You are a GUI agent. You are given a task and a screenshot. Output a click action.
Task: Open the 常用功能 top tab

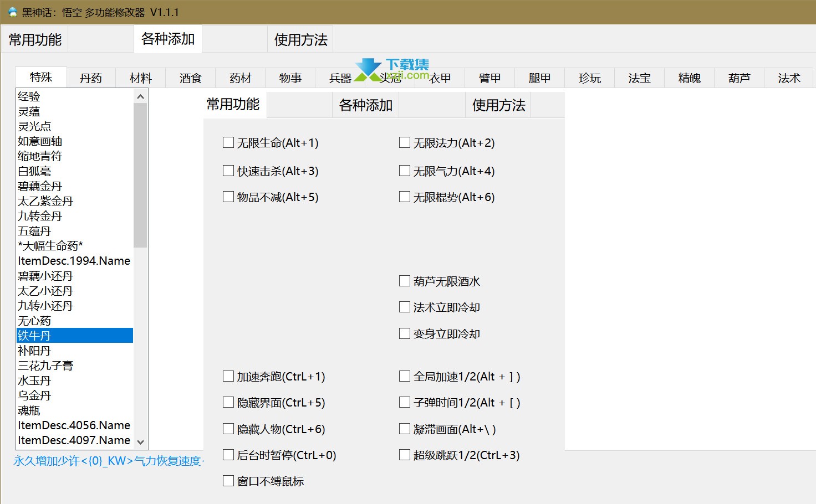click(x=35, y=39)
